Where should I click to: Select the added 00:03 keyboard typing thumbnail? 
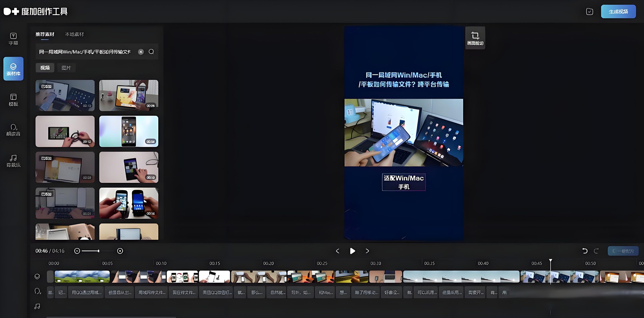65,203
